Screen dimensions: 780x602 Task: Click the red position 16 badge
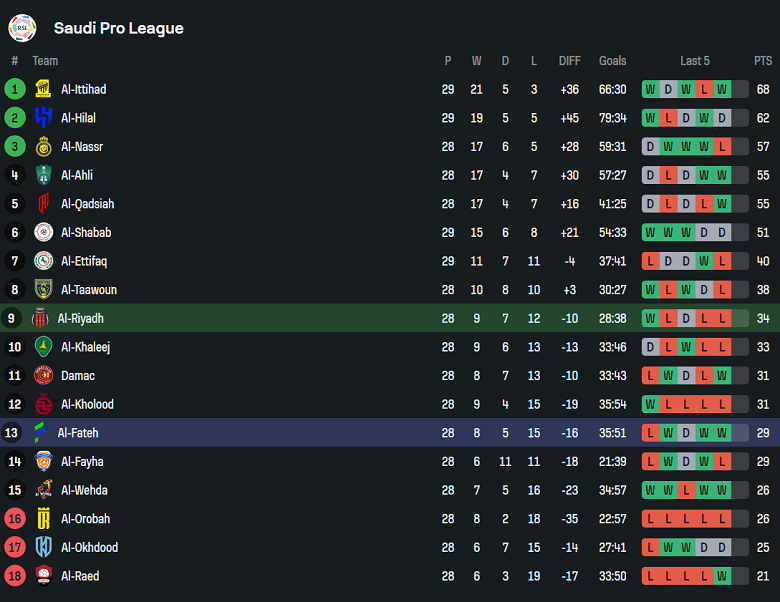click(x=15, y=519)
